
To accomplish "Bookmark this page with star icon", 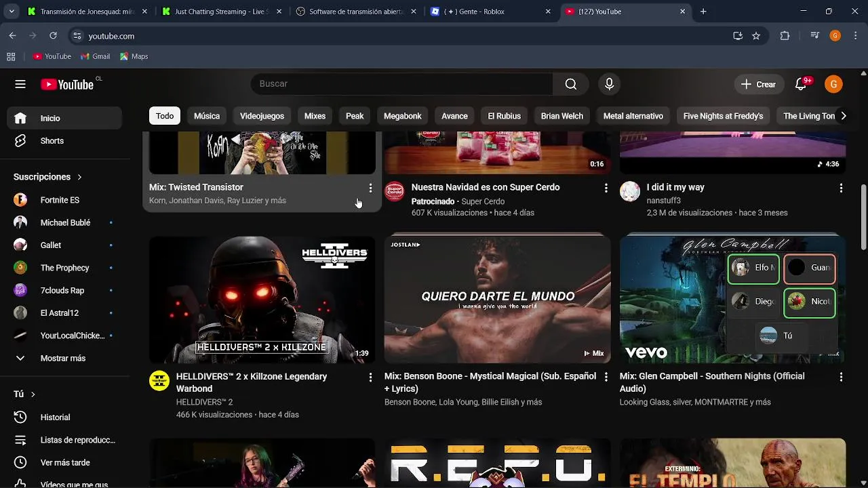I will [756, 36].
